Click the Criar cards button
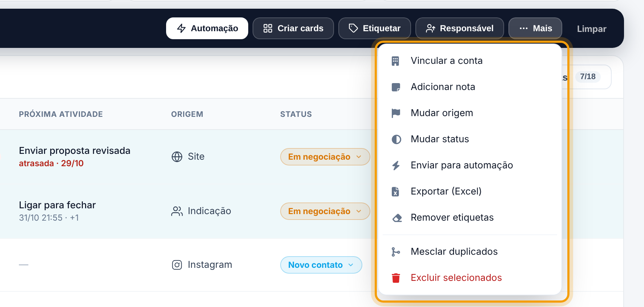 [293, 28]
